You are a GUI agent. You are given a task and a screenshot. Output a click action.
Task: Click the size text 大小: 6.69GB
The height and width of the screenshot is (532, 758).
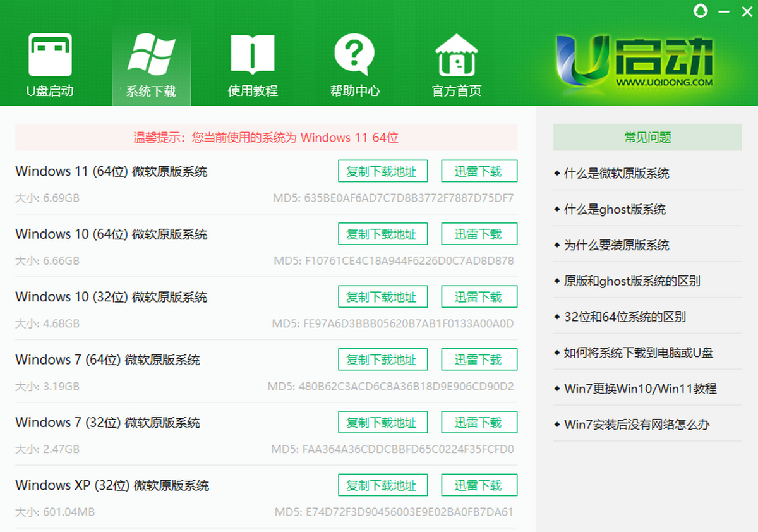pyautogui.click(x=47, y=198)
